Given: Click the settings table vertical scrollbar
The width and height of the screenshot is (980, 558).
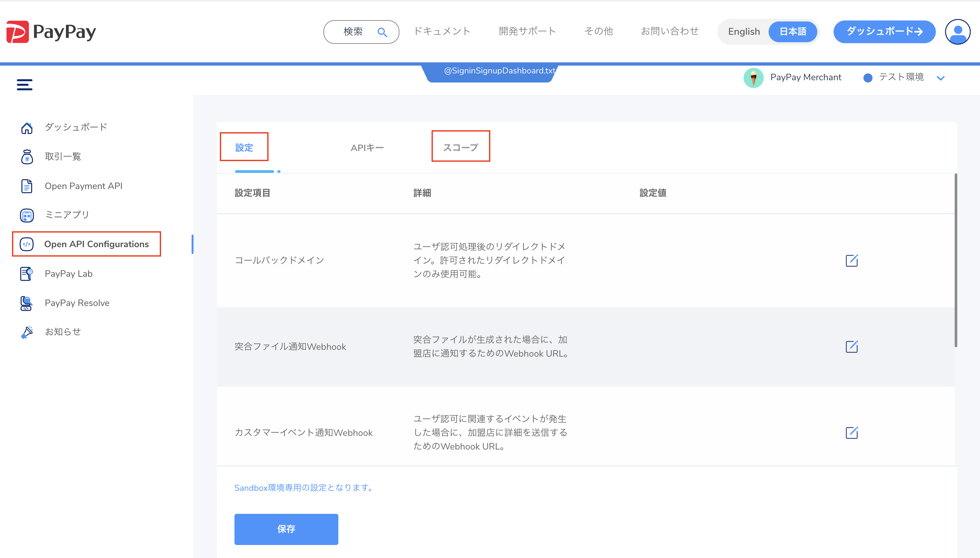Looking at the screenshot, I should point(955,260).
